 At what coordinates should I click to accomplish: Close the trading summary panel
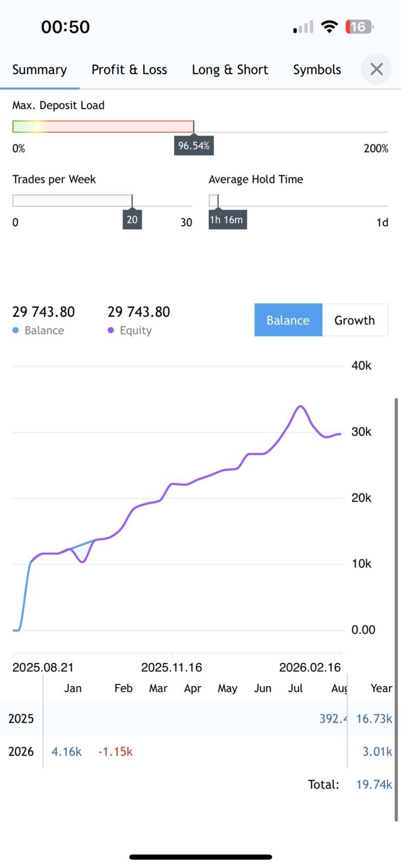click(x=376, y=69)
